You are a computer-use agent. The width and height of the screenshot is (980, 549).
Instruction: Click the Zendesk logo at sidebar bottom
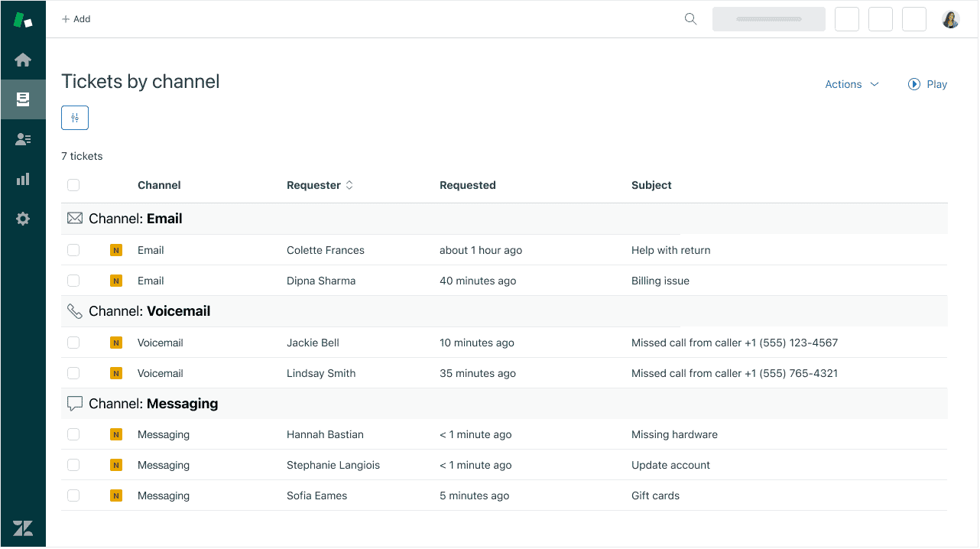pyautogui.click(x=23, y=528)
